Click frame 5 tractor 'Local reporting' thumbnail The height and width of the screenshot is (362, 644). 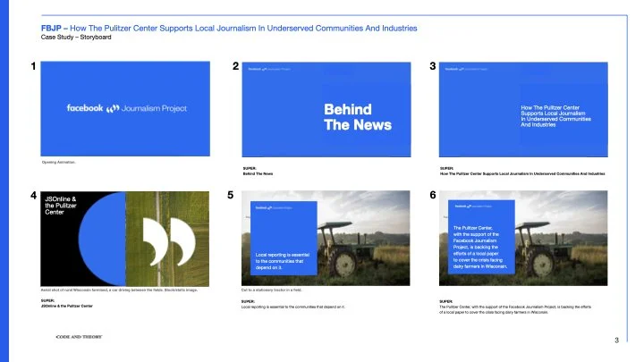pyautogui.click(x=326, y=238)
